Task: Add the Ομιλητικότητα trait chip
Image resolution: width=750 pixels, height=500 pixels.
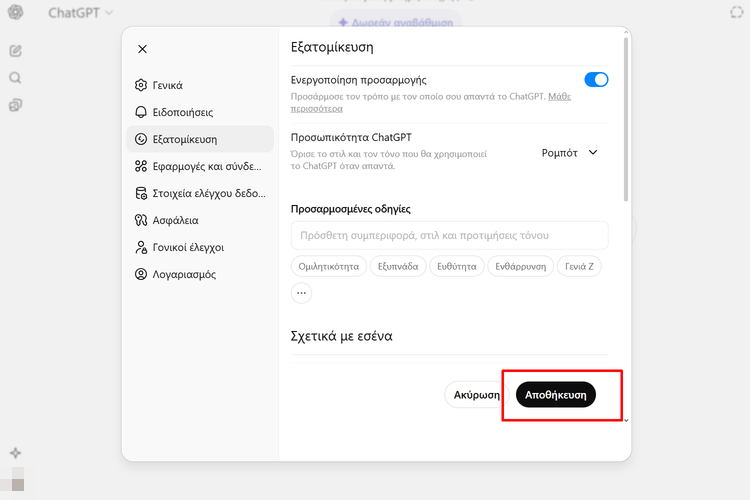Action: tap(327, 266)
